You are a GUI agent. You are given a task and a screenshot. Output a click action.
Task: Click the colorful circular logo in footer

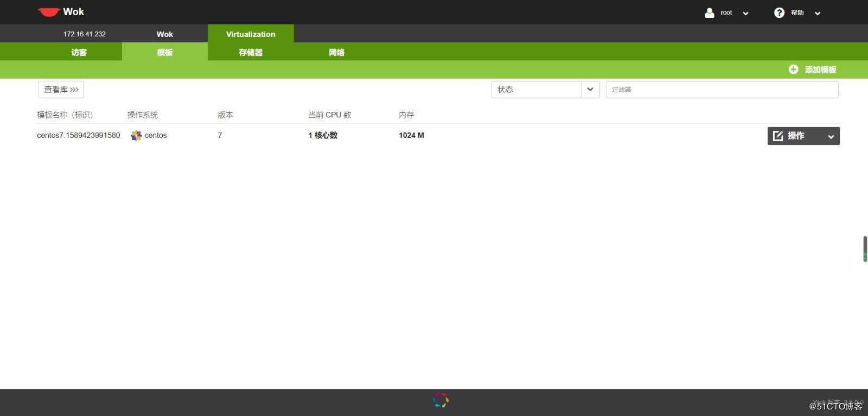pos(441,400)
